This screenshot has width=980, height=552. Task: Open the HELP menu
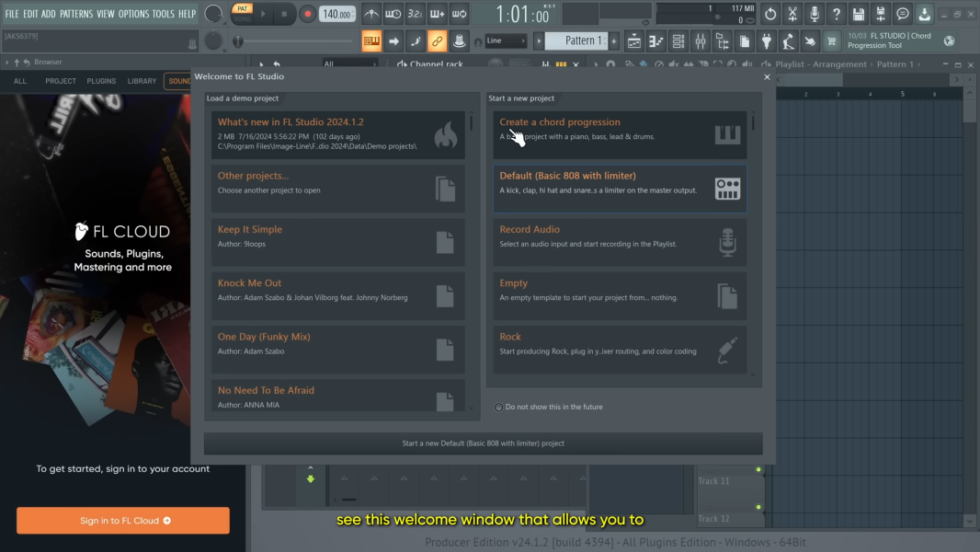(187, 13)
